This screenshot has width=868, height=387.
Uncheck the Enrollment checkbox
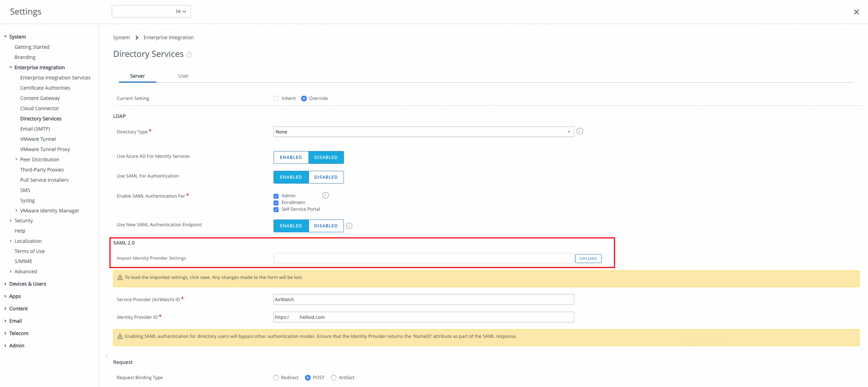[276, 203]
